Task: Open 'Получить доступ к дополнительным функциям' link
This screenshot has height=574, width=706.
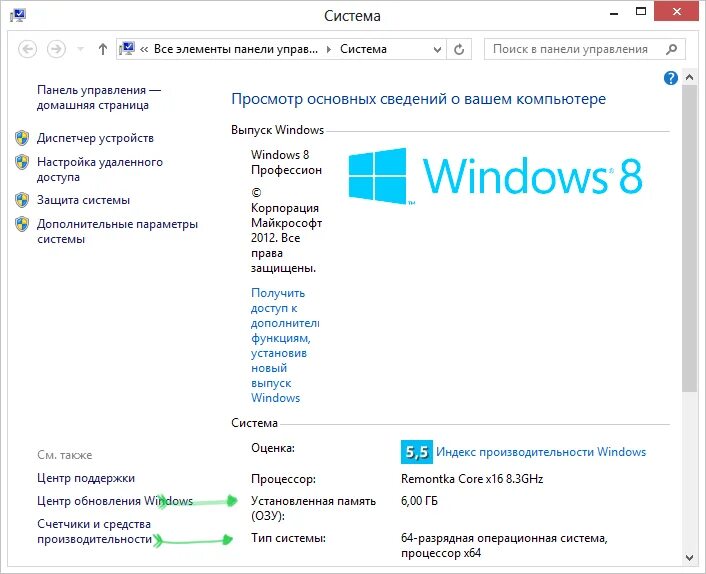Action: pyautogui.click(x=285, y=345)
